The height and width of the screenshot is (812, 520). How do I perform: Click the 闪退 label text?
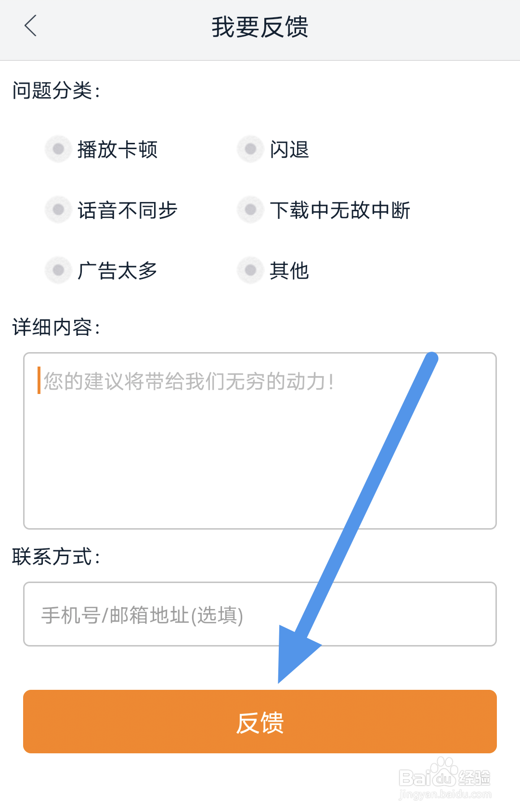tap(289, 150)
